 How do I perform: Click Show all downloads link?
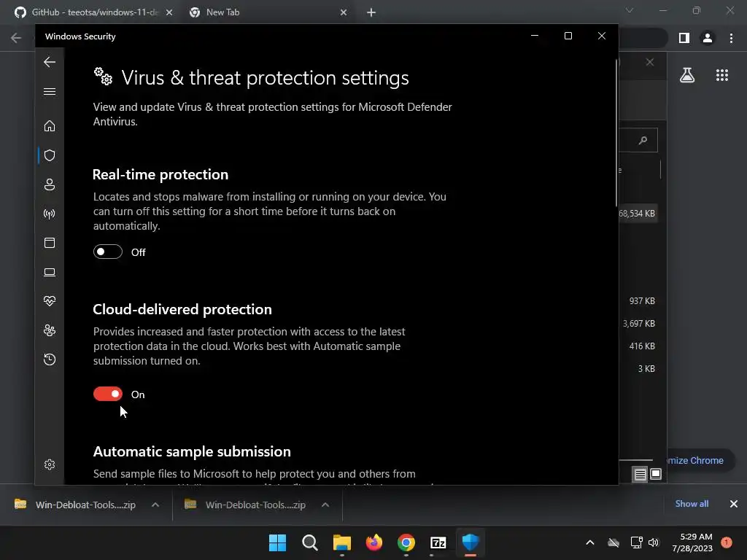(x=692, y=504)
